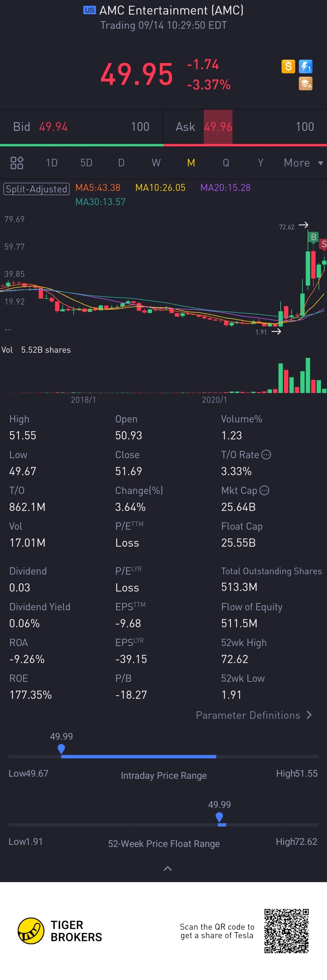
Task: Toggle the Split-Adjusted chart option
Action: tap(37, 189)
